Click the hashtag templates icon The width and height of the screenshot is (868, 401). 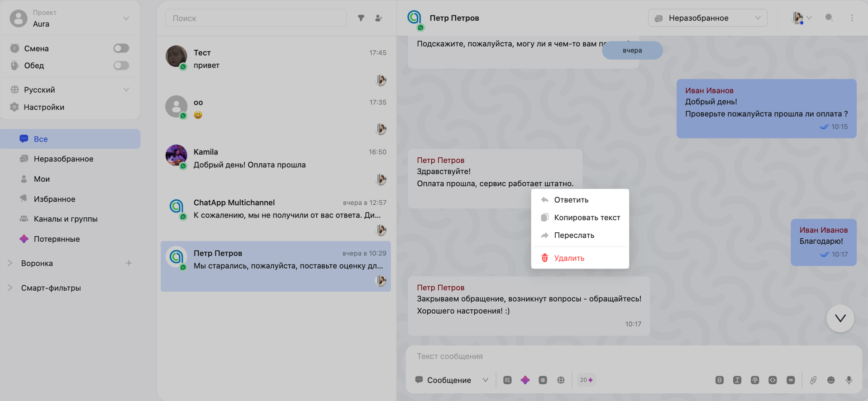(x=543, y=380)
